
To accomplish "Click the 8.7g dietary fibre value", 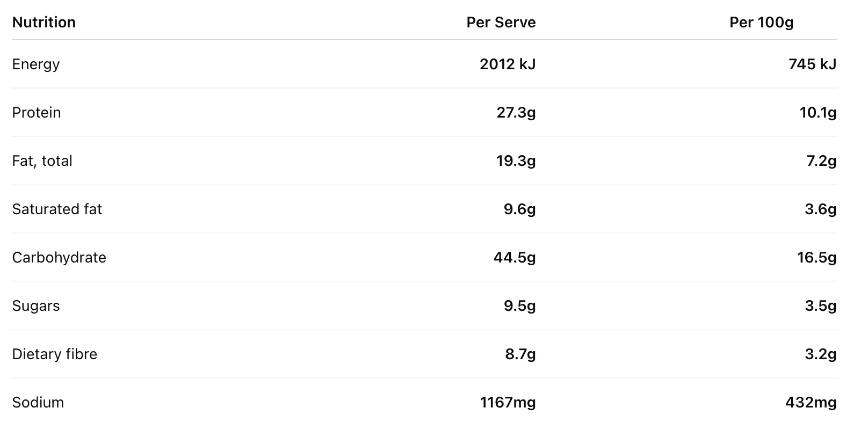I will [520, 354].
